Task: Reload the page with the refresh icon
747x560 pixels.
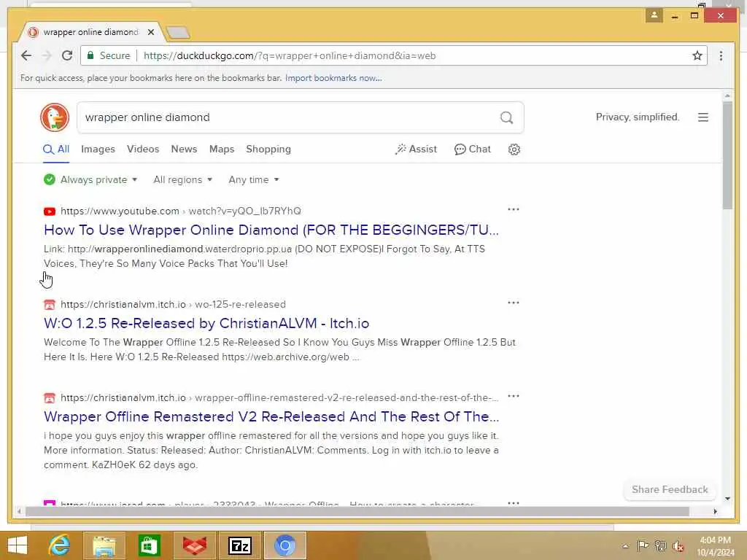Action: click(x=67, y=55)
